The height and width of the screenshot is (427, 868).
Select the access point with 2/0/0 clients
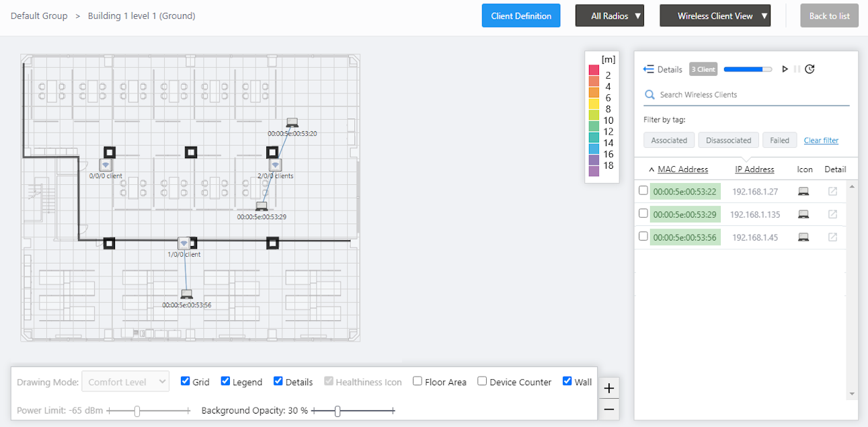point(275,164)
